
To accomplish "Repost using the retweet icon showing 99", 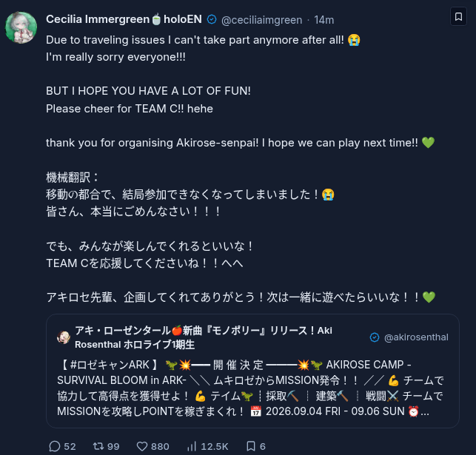I will coord(98,446).
